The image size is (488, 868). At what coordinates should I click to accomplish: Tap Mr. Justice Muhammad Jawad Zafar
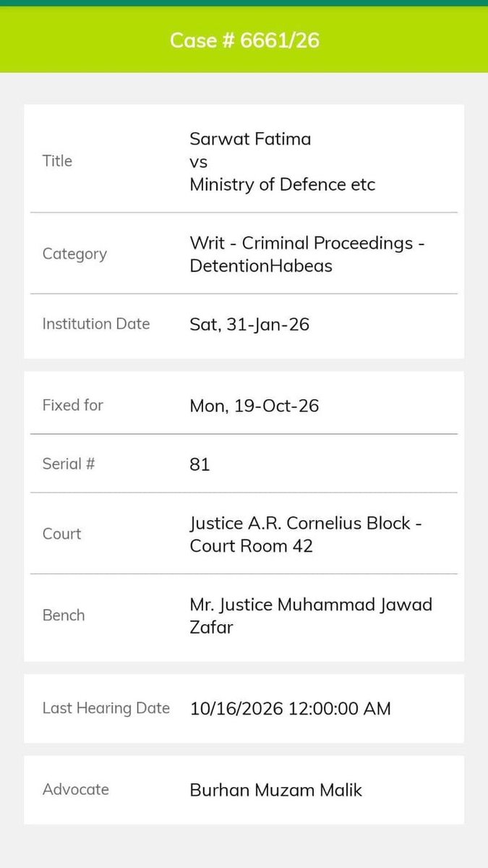(311, 616)
